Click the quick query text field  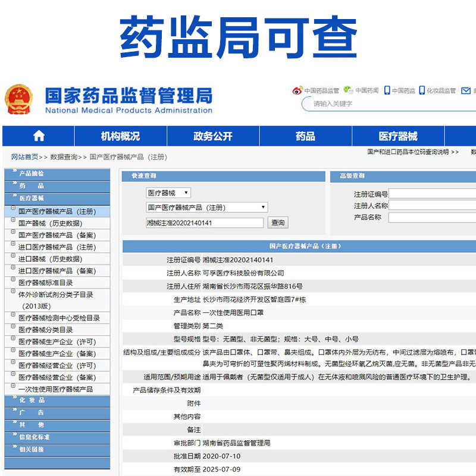tap(205, 223)
